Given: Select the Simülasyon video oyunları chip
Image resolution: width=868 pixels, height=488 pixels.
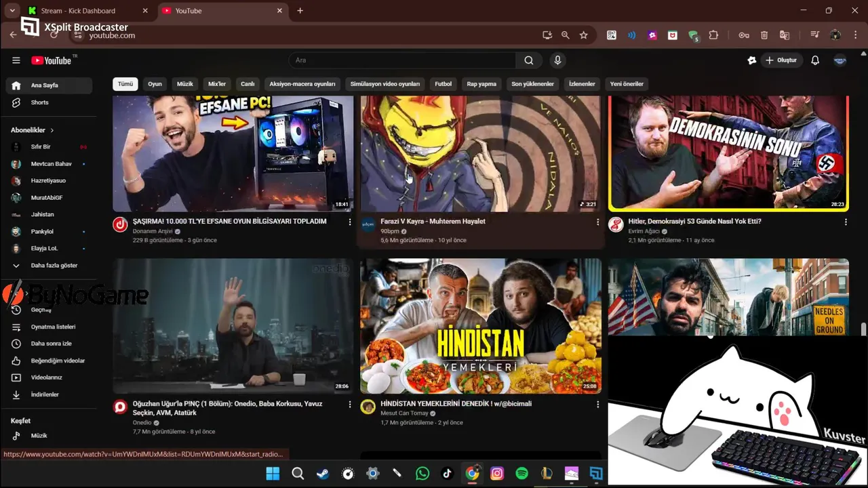Looking at the screenshot, I should coord(385,84).
